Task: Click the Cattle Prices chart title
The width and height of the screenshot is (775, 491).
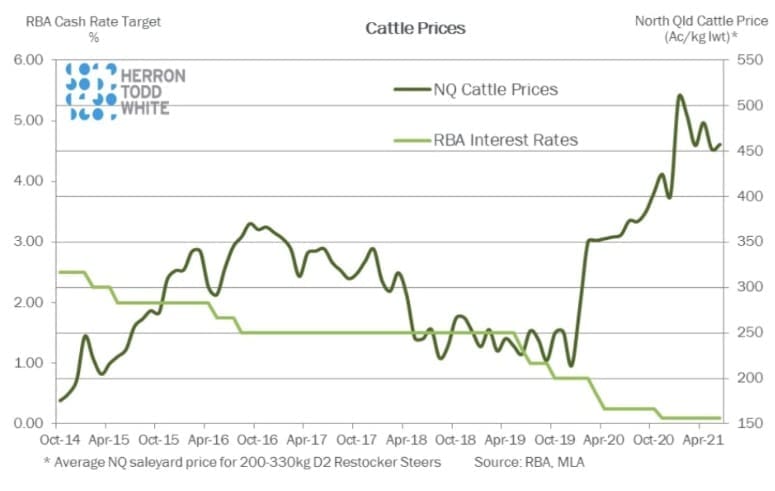Action: (x=415, y=28)
